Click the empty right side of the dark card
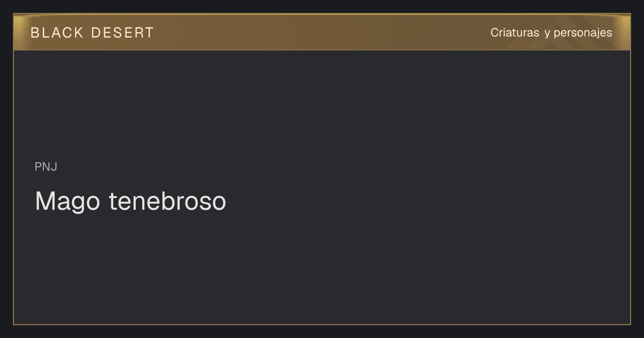The image size is (644, 338). (x=483, y=188)
